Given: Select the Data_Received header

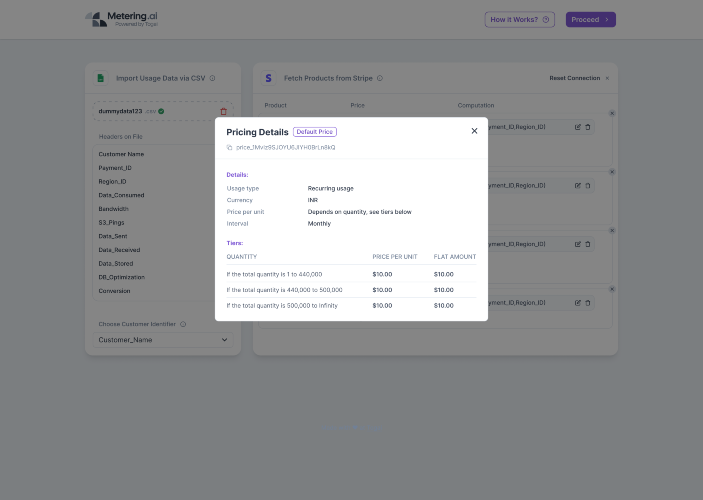Looking at the screenshot, I should 119,250.
